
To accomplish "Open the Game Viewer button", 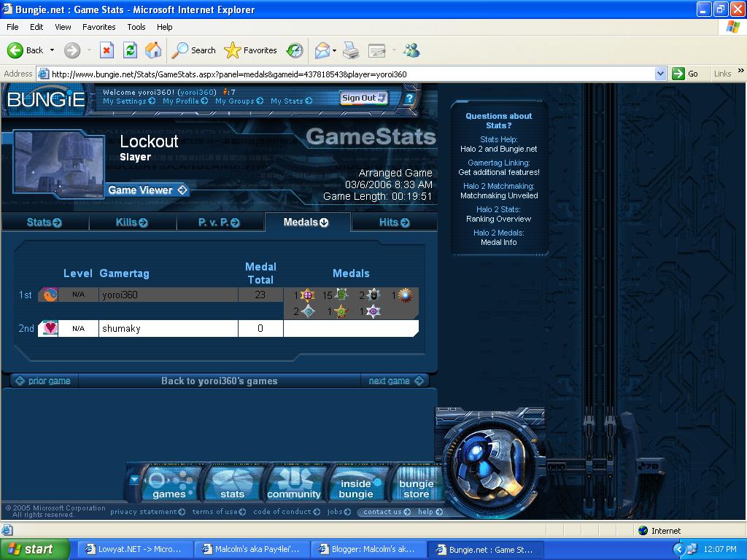I will click(x=147, y=190).
